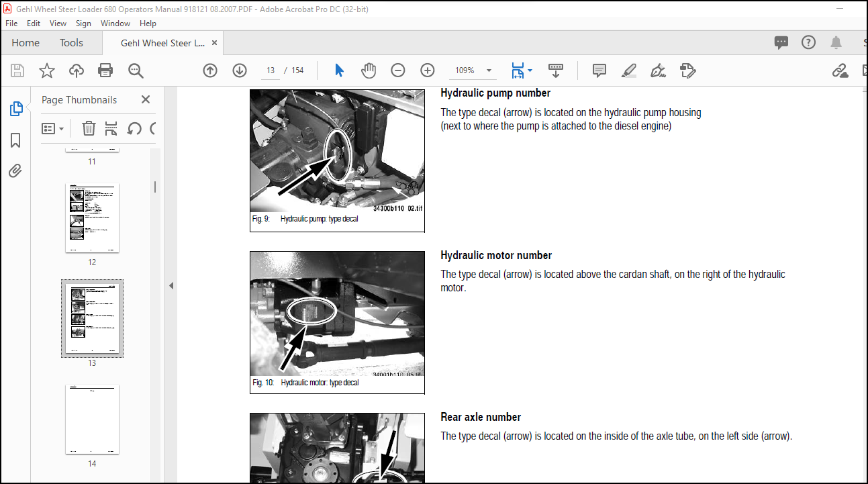
Task: Go to next page with down arrow
Action: click(x=240, y=70)
